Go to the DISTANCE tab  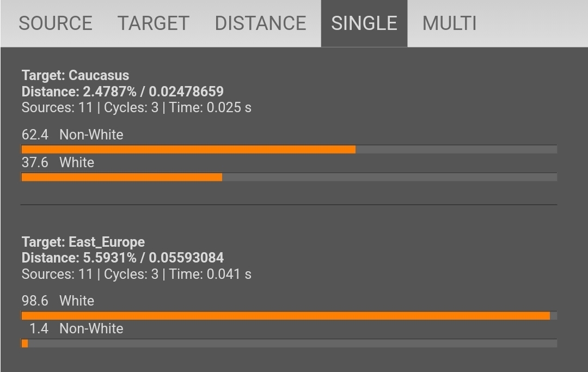tap(260, 23)
